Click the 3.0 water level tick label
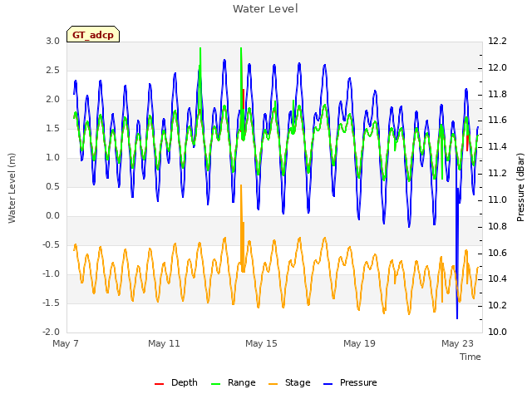 (53, 41)
